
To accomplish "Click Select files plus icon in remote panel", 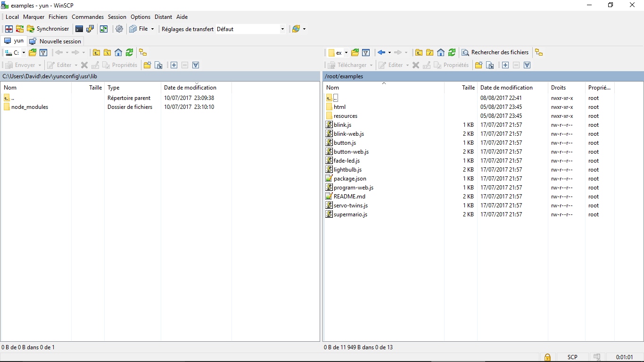I will pos(505,65).
